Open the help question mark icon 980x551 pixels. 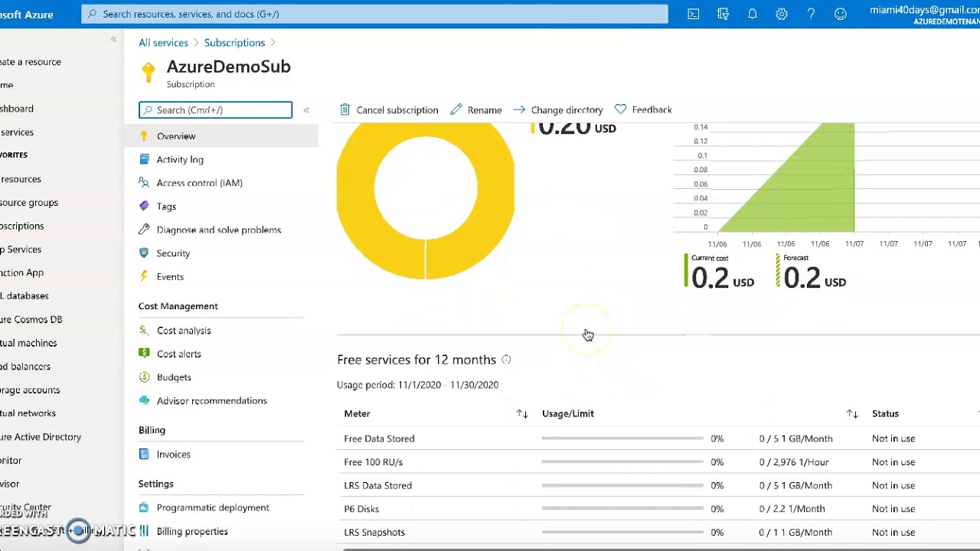pos(811,14)
